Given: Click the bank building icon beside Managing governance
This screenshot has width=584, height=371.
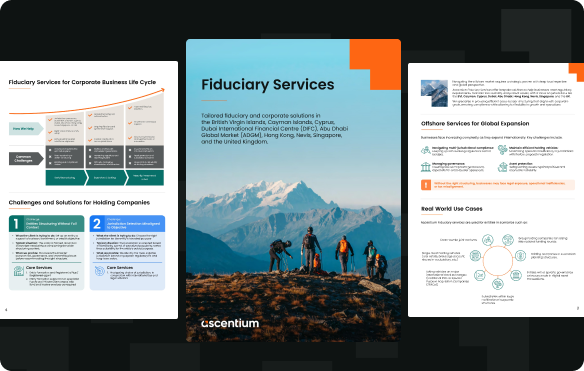Looking at the screenshot, I should click(426, 167).
